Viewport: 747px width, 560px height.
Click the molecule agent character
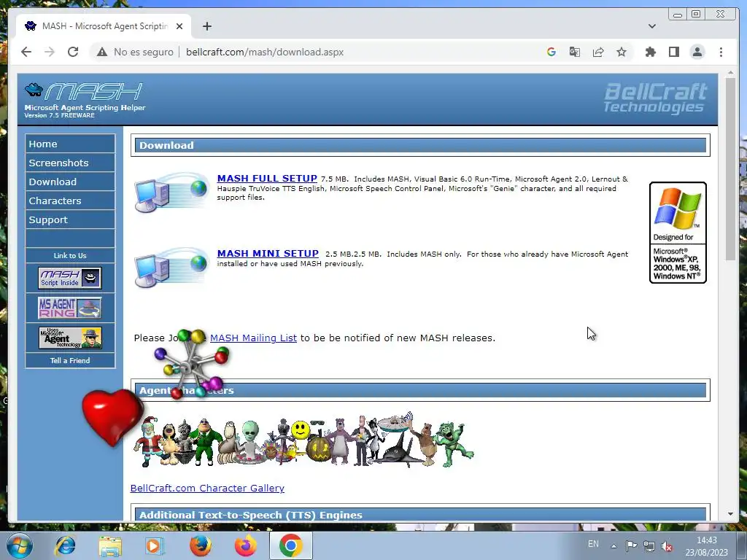pos(193,363)
